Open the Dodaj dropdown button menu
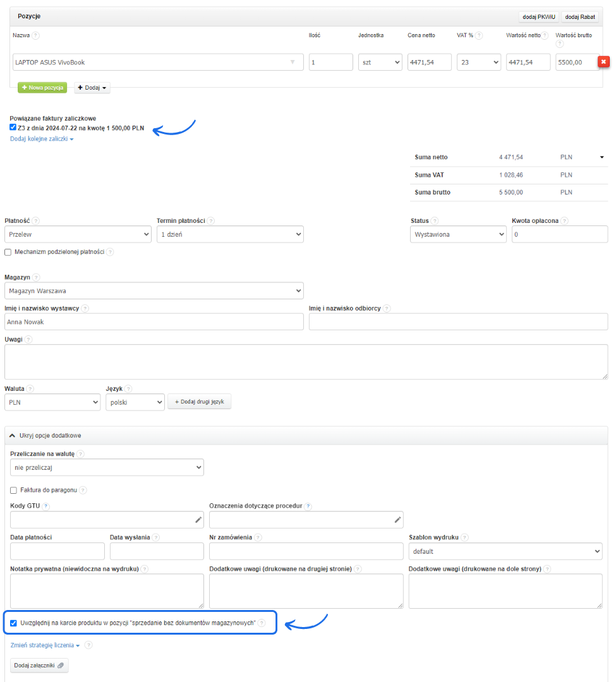This screenshot has width=616, height=682. [92, 88]
